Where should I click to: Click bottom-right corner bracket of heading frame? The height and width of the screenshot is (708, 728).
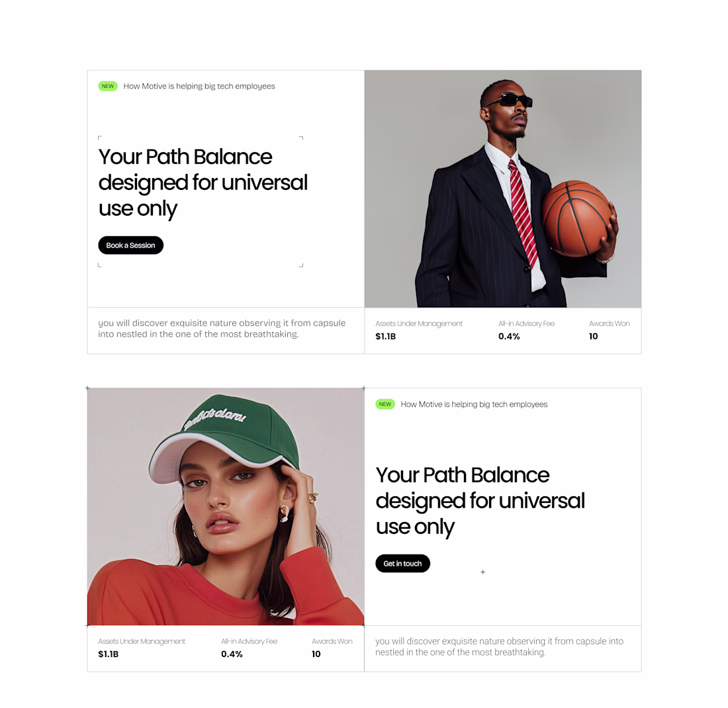[301, 265]
